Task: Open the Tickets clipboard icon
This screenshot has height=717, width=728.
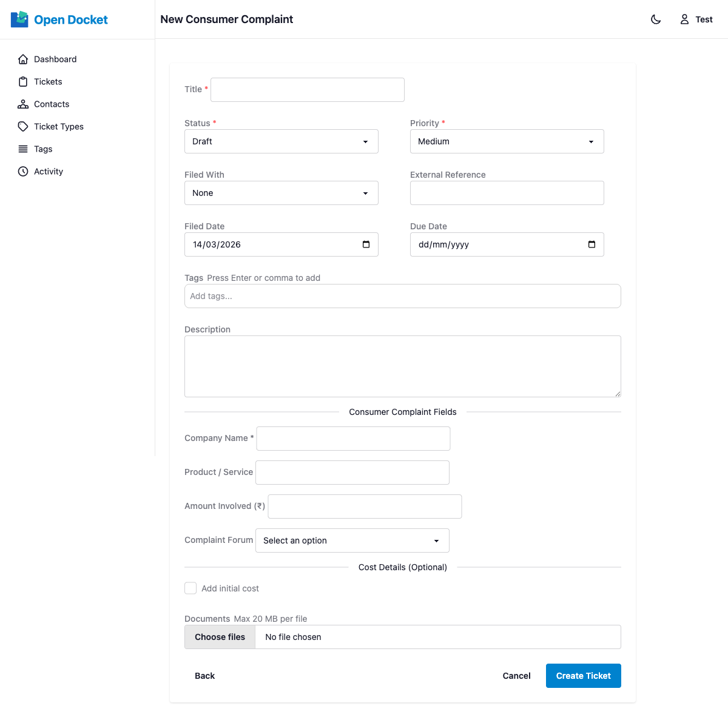Action: (x=23, y=81)
